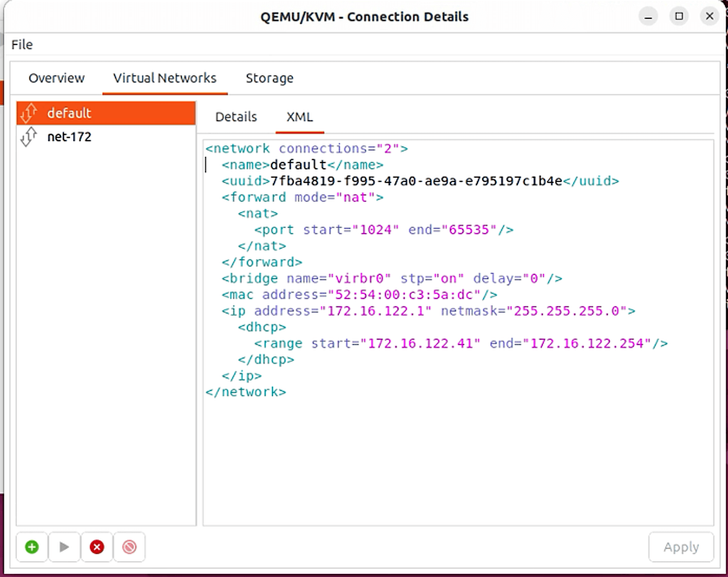Go to the Storage tab
This screenshot has width=728, height=577.
269,78
